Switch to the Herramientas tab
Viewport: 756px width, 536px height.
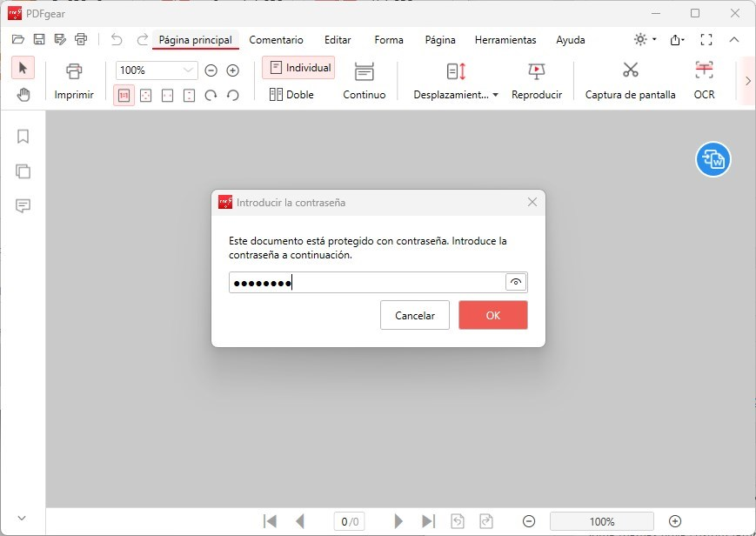pyautogui.click(x=505, y=40)
